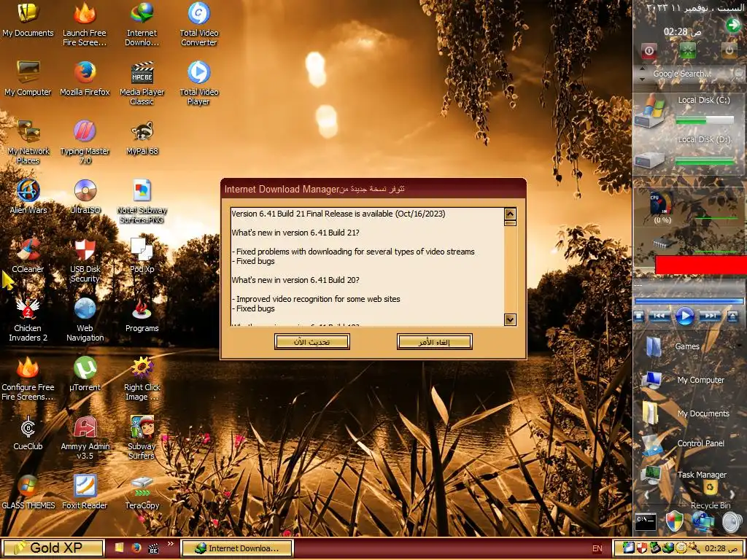Click the إلغاء الأمر cancel button
This screenshot has height=560, width=747.
pos(435,341)
